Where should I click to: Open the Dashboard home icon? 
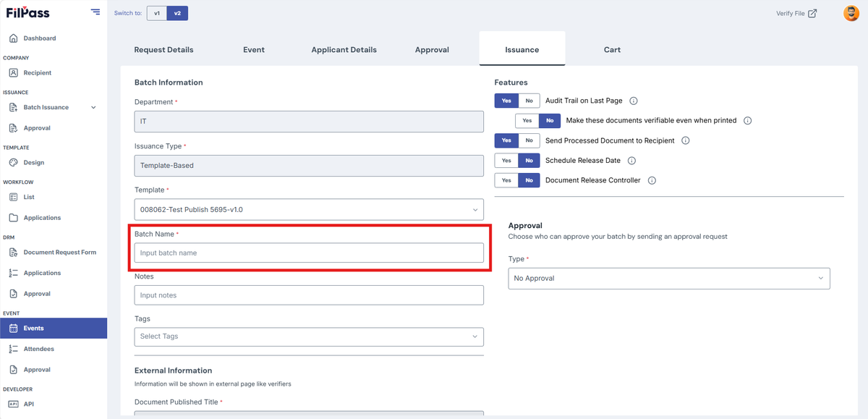[13, 38]
